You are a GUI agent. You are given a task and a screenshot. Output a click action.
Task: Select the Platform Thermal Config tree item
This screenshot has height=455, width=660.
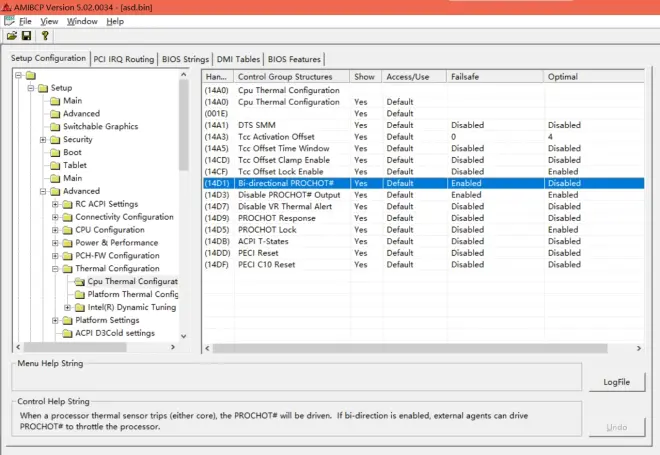133,294
